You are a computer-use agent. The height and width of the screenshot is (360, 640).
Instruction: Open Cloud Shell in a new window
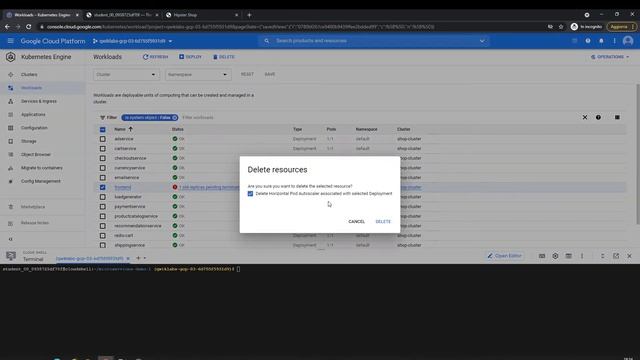[x=616, y=256]
